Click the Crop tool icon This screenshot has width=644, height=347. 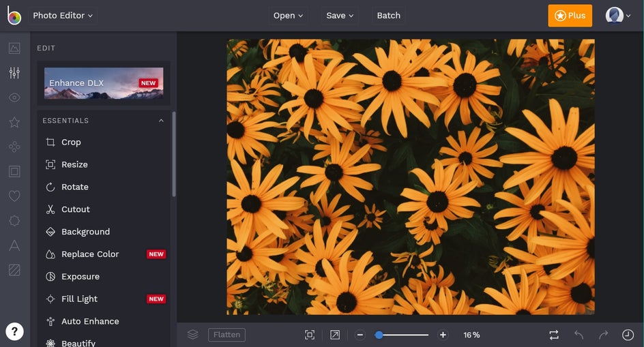click(x=50, y=142)
